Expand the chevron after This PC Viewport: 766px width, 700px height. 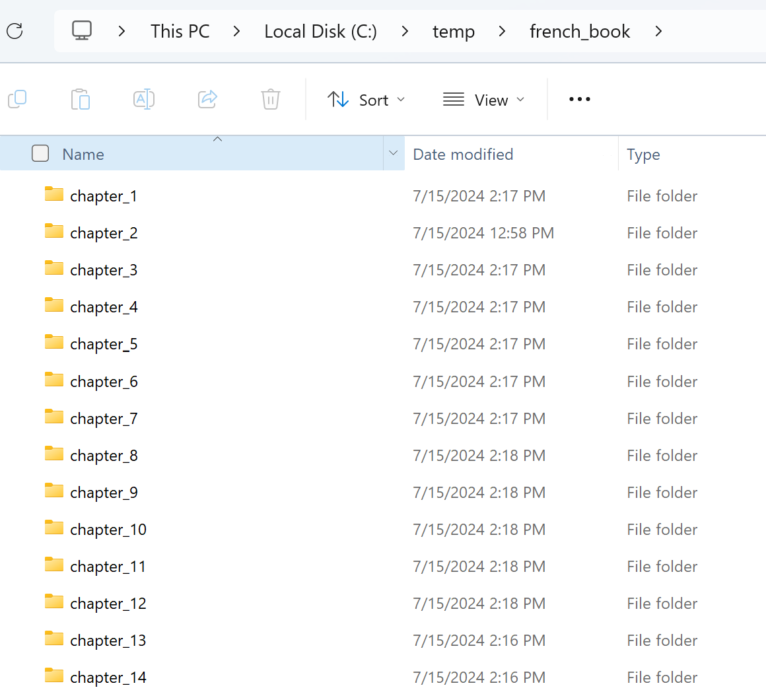[x=237, y=31]
